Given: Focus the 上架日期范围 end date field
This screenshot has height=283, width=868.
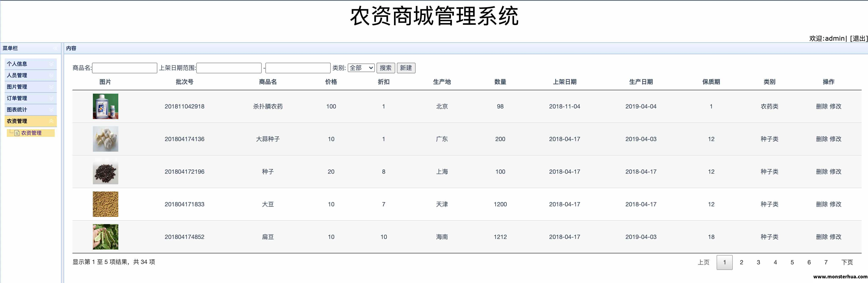Looking at the screenshot, I should (x=298, y=68).
